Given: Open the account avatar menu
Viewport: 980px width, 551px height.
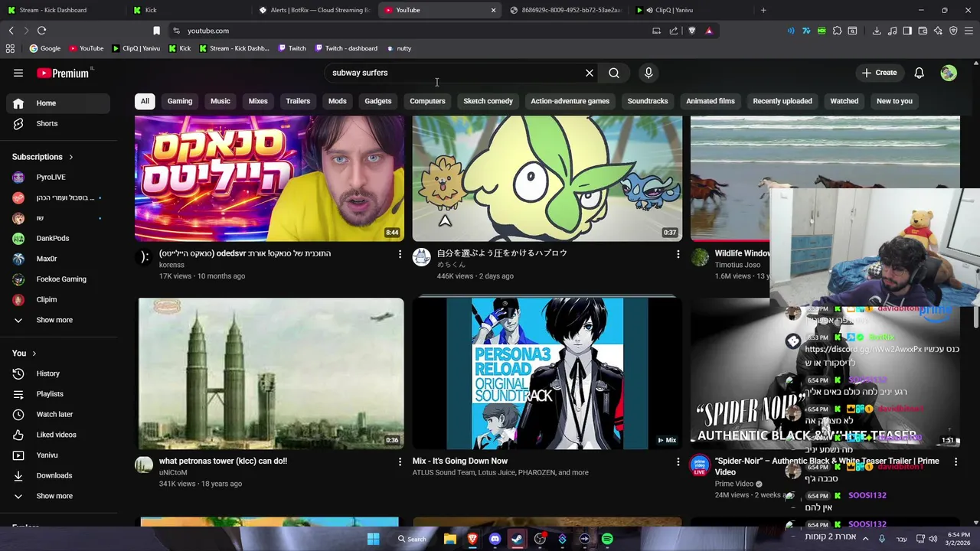Looking at the screenshot, I should pyautogui.click(x=949, y=73).
